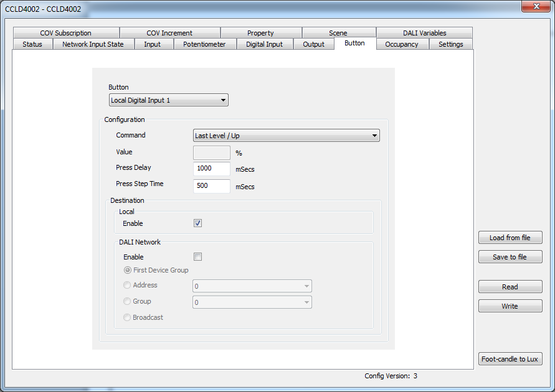Image resolution: width=555 pixels, height=392 pixels.
Task: Open the Status tab
Action: [32, 44]
